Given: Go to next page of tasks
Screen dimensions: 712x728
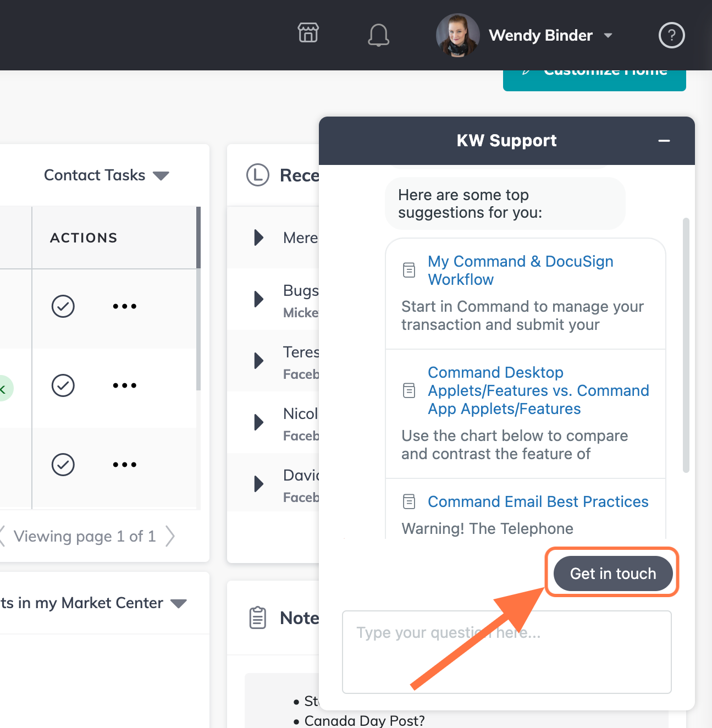Looking at the screenshot, I should [170, 536].
